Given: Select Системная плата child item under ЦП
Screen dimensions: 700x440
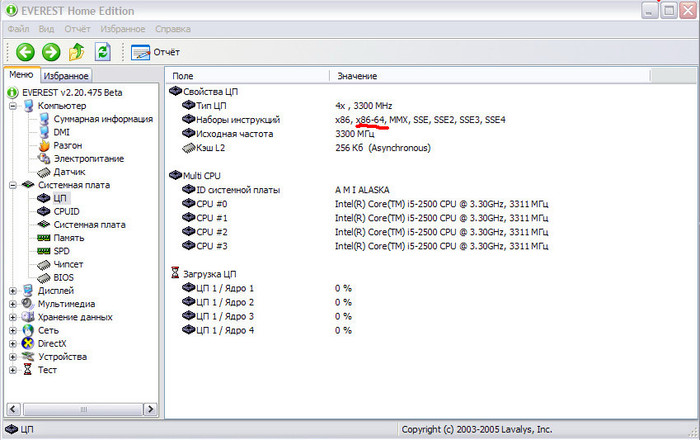Looking at the screenshot, I should point(89,224).
